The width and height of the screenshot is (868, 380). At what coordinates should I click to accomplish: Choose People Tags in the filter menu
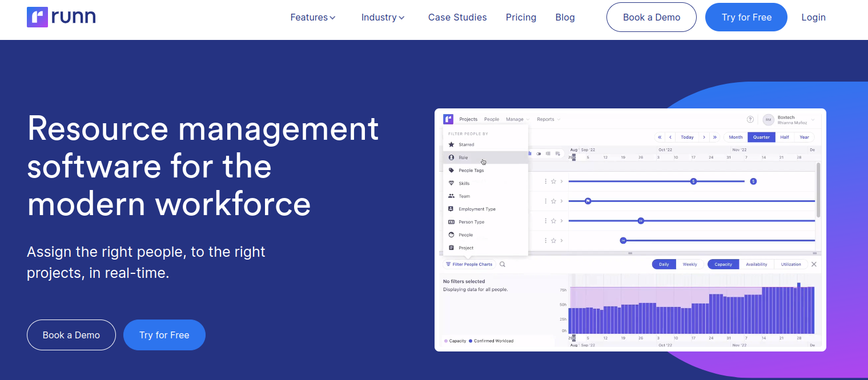click(x=485, y=170)
